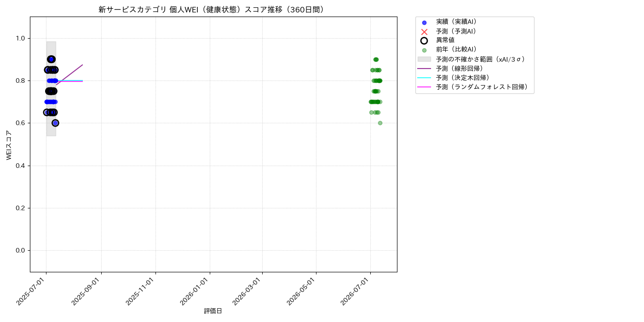Click the x-axis label 評価日

pyautogui.click(x=213, y=311)
